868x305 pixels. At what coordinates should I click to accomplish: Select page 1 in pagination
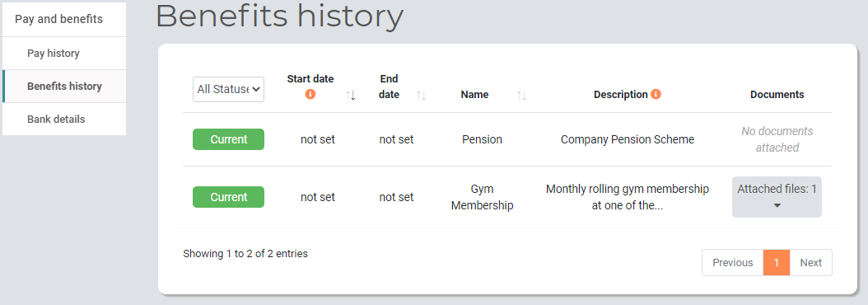coord(777,262)
